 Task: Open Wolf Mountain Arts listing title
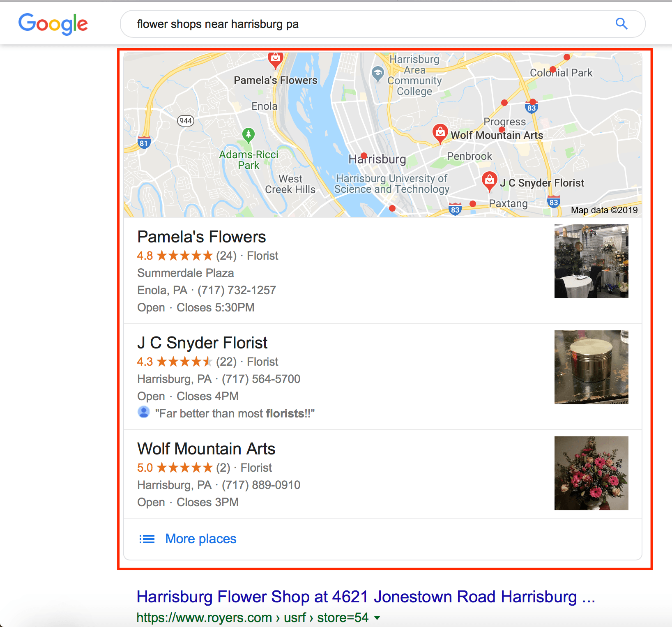(206, 449)
